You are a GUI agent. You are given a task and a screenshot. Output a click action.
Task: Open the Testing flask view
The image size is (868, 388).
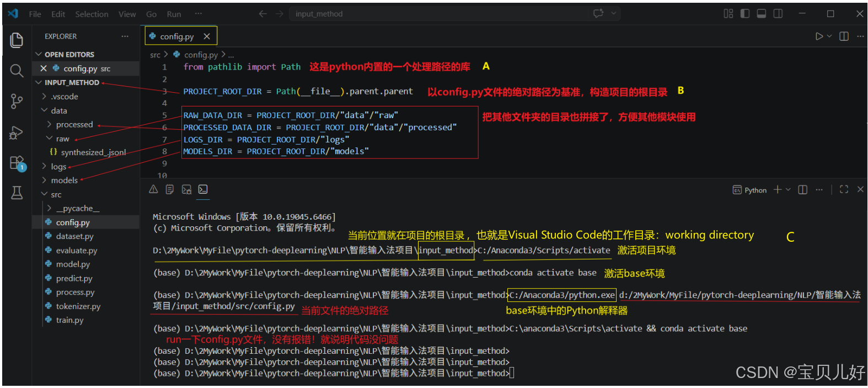pos(17,193)
